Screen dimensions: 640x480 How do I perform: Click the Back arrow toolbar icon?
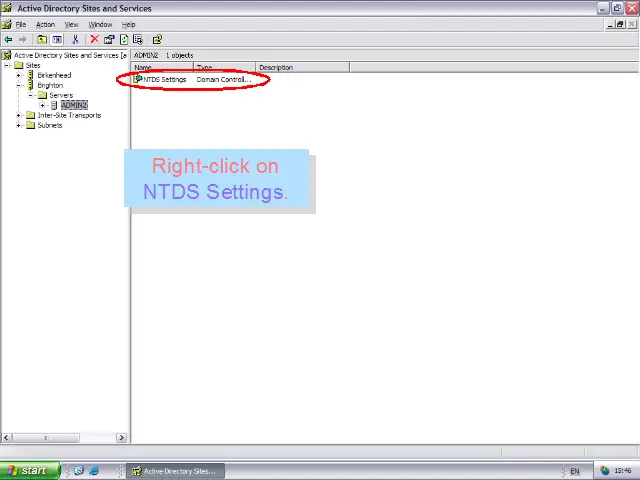tap(8, 40)
